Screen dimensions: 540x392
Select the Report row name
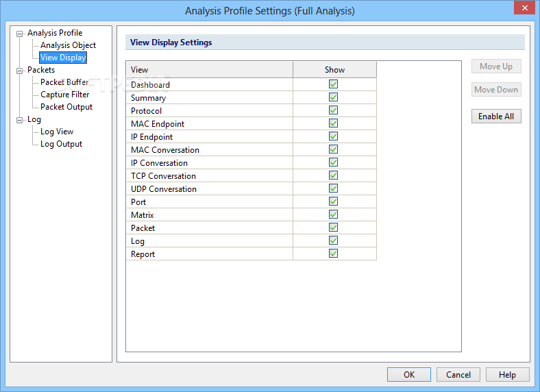pyautogui.click(x=143, y=254)
